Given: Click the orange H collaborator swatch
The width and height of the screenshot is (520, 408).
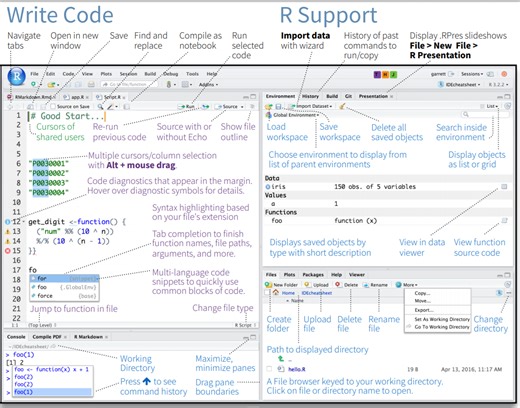Looking at the screenshot, I should [x=385, y=74].
